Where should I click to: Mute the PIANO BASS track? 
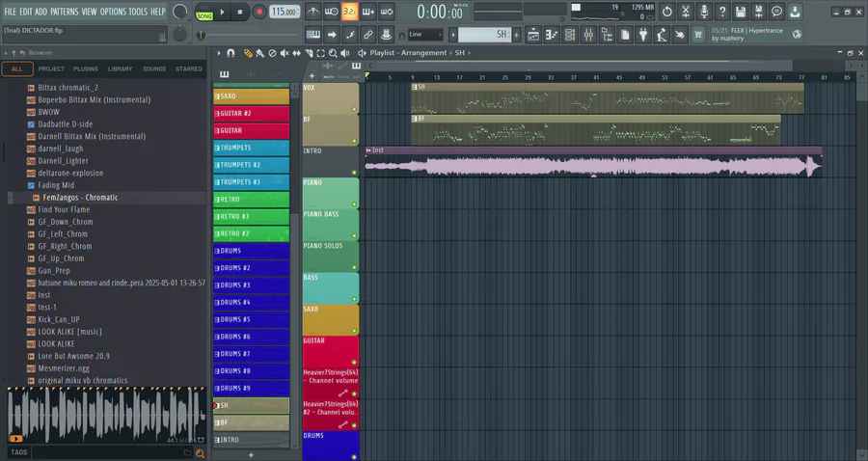pyautogui.click(x=354, y=235)
